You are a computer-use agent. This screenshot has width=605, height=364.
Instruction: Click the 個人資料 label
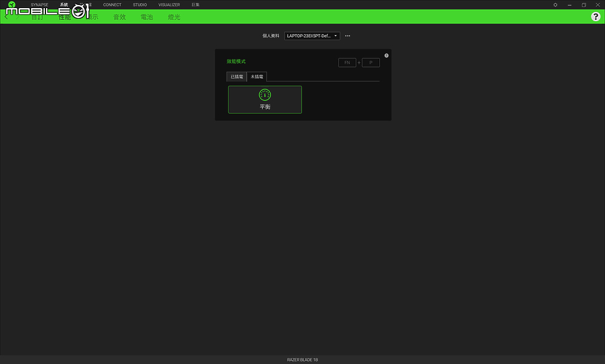pyautogui.click(x=271, y=36)
